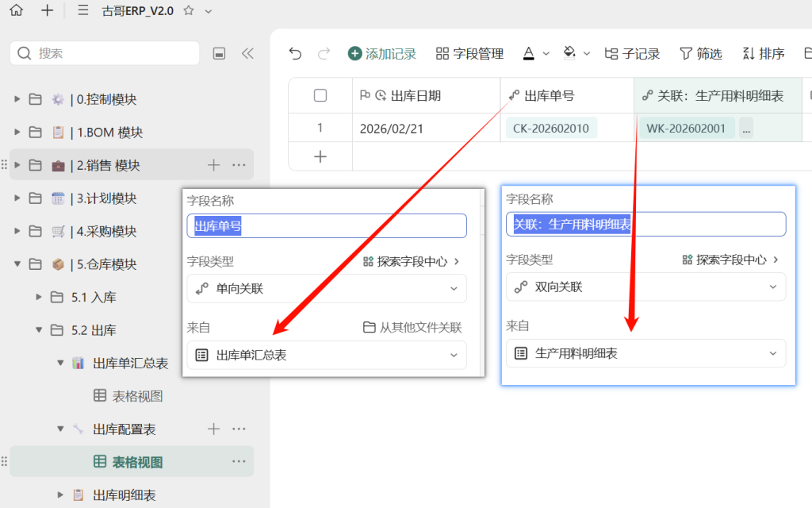
Task: Collapse the 出库单汇总表 tree node
Action: coord(60,363)
